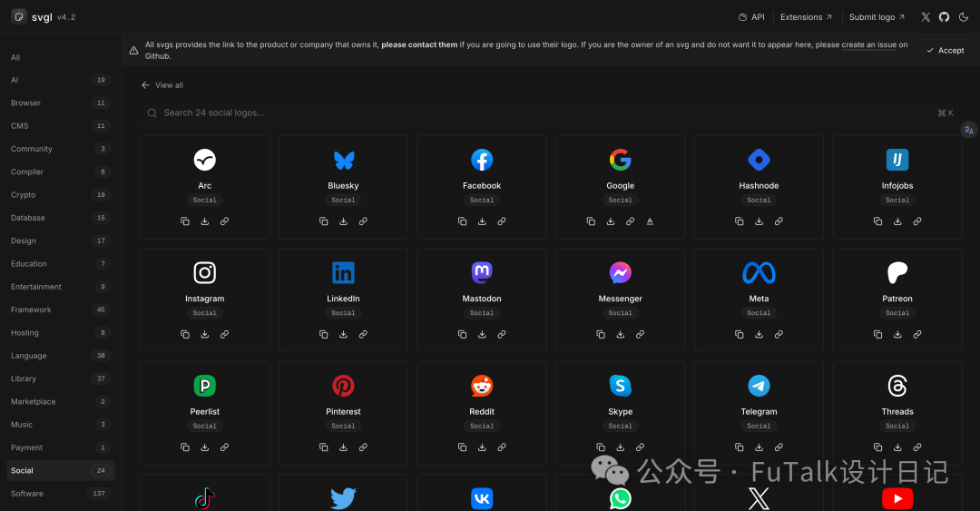
Task: Select the Database category
Action: pos(61,218)
